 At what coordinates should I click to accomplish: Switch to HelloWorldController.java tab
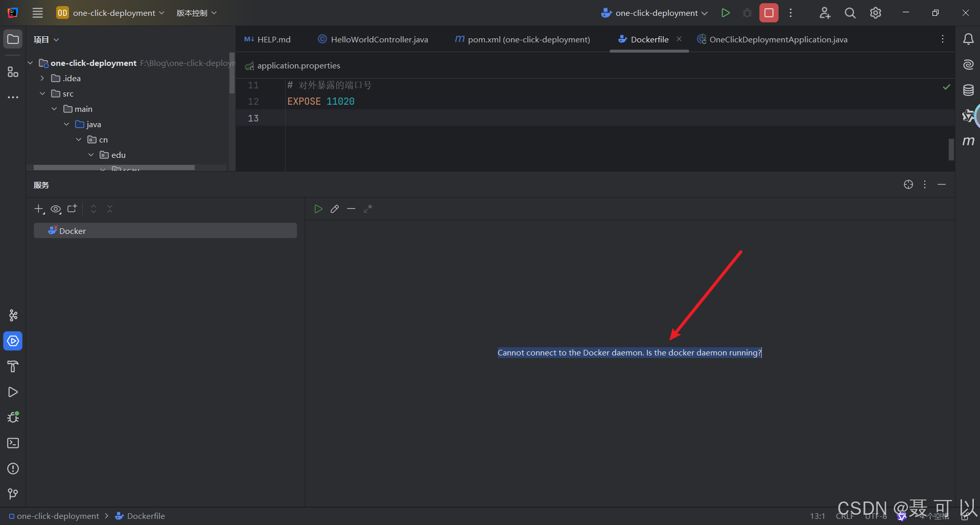(x=373, y=39)
